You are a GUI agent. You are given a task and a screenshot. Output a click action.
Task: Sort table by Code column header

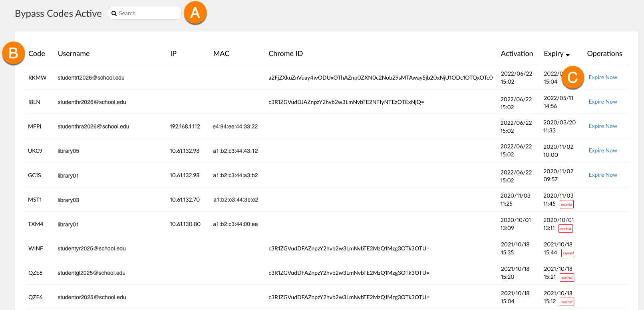click(37, 54)
